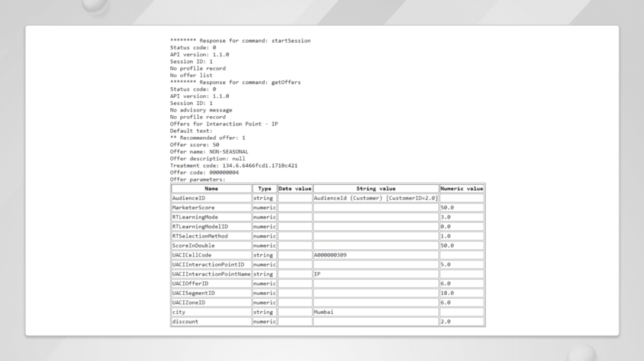Select the AudienceID name cell
This screenshot has height=361, width=644.
[x=211, y=198]
